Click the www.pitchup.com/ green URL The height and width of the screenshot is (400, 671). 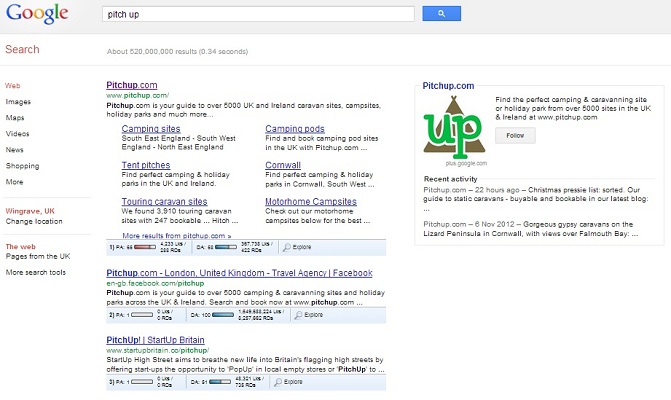(137, 95)
